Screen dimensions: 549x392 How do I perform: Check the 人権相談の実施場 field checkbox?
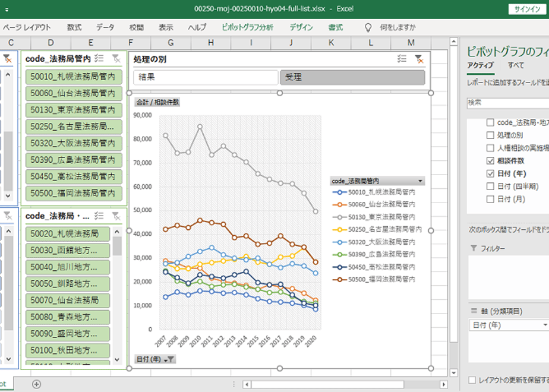(490, 148)
